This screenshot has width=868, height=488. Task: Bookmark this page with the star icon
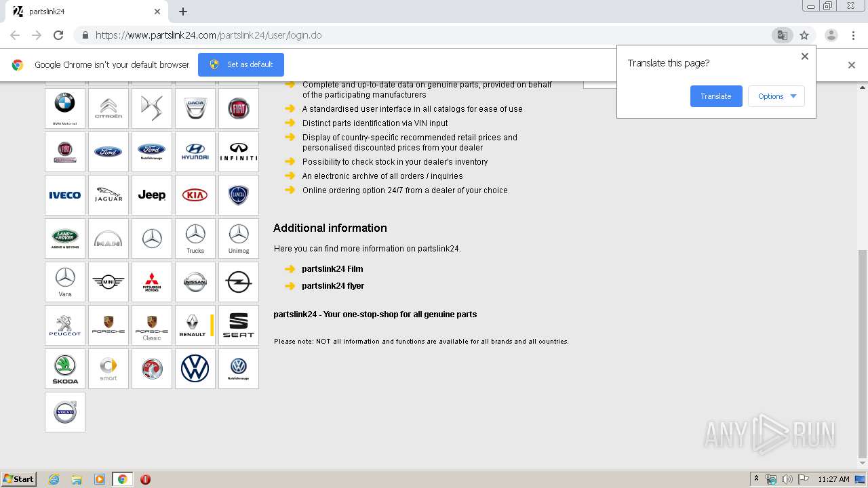coord(804,35)
